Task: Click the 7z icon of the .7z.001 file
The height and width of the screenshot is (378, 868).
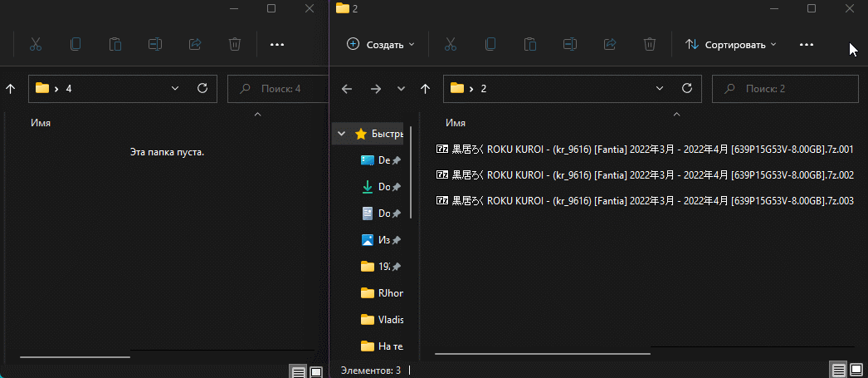Action: (x=441, y=149)
